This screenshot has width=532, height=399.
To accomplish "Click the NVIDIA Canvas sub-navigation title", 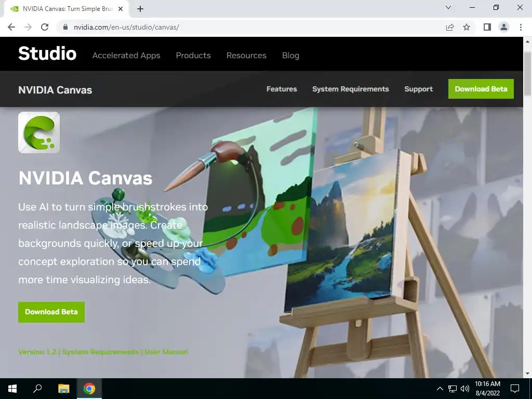I will 55,90.
